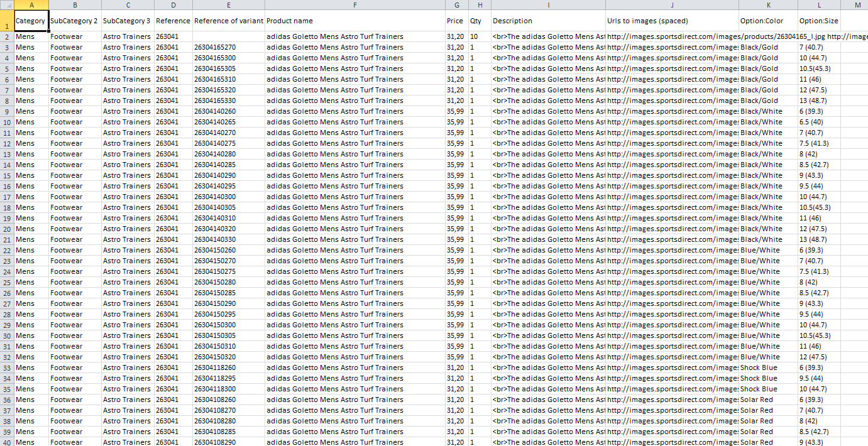Click the 'Urls to images (spaced)' header cell
Screen dimensions: 868x446
pos(672,21)
